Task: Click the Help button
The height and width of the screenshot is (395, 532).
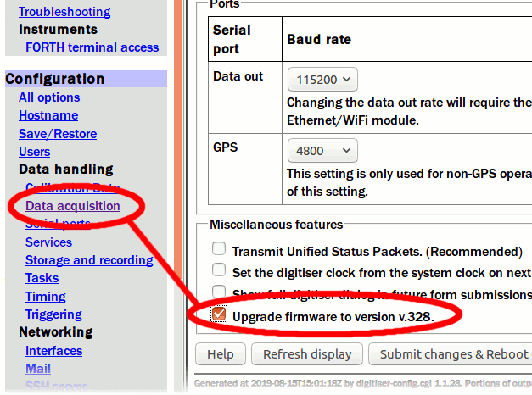Action: click(x=221, y=354)
